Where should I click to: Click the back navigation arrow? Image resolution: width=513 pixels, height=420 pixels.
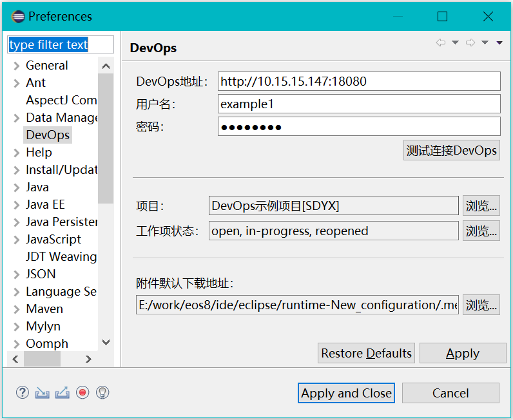tap(441, 43)
